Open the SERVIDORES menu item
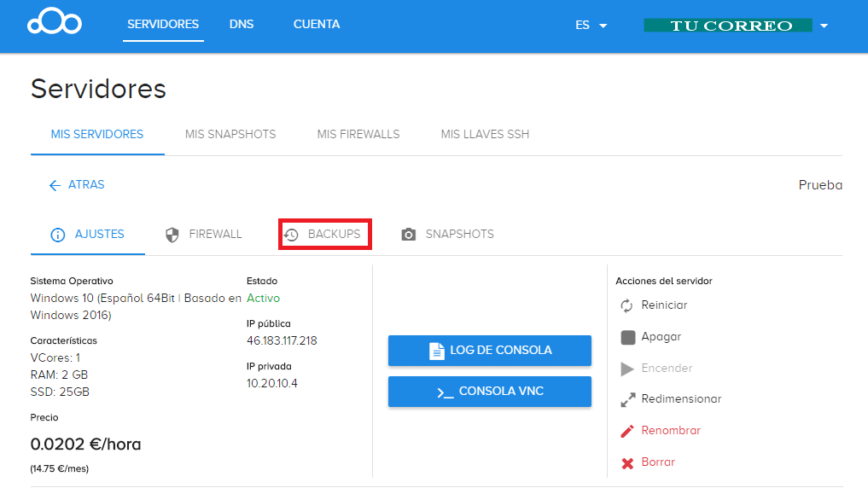The image size is (868, 488). coord(163,25)
